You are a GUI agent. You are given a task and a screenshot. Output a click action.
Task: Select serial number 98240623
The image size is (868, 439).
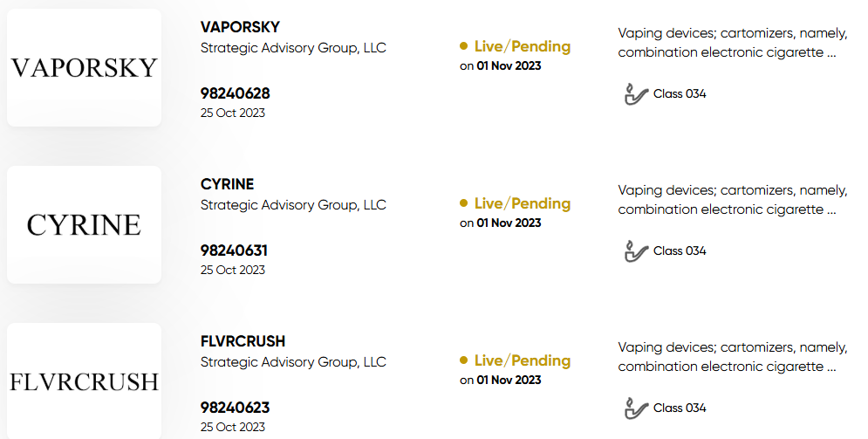tap(236, 408)
